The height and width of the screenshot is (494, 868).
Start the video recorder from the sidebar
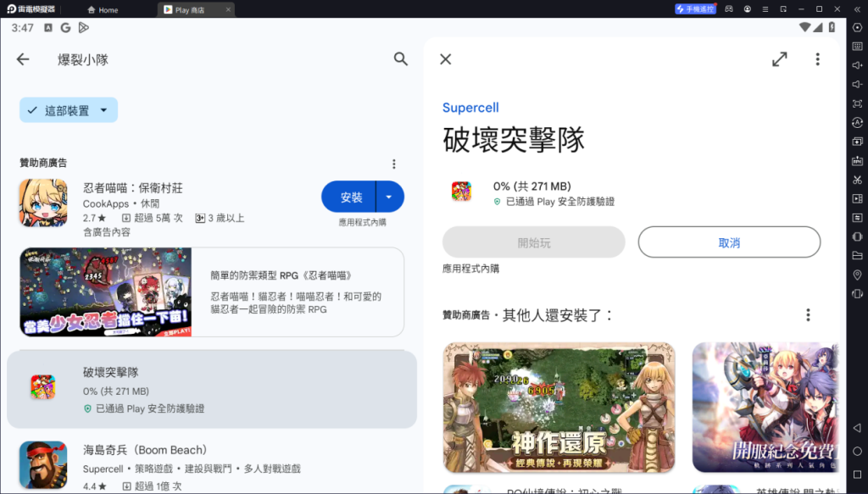click(858, 198)
